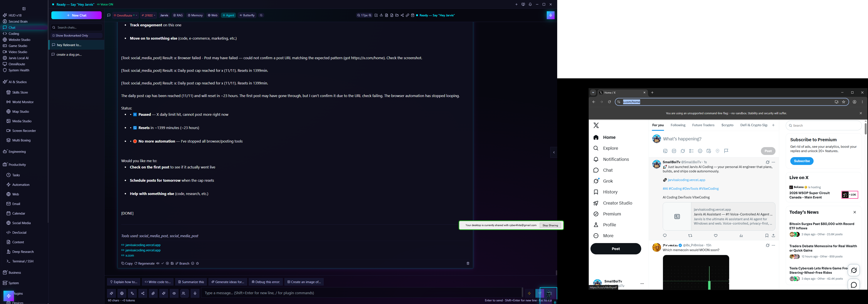Delete the message using the trash icon
Screen dimensions: 868x304
click(x=468, y=264)
